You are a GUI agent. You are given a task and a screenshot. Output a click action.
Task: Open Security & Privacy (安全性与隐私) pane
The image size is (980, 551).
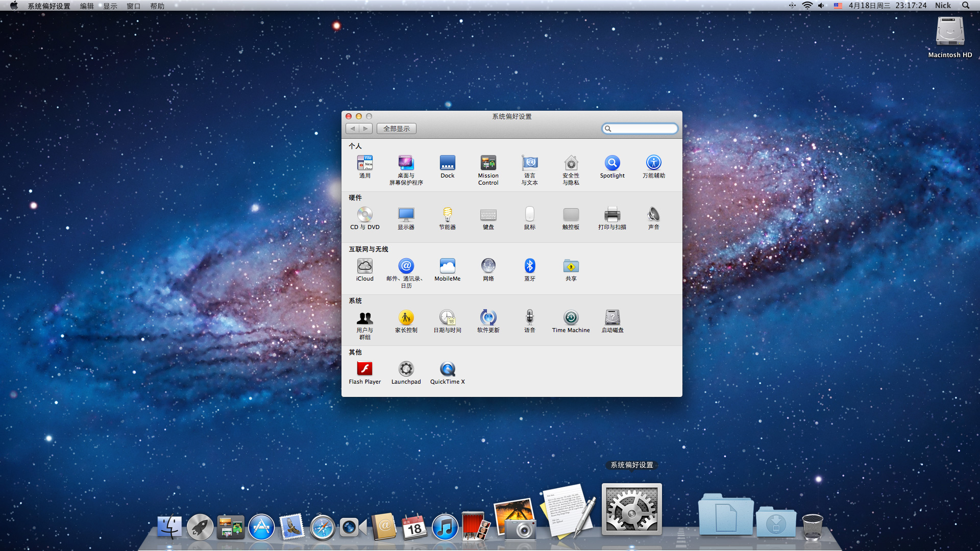point(571,163)
